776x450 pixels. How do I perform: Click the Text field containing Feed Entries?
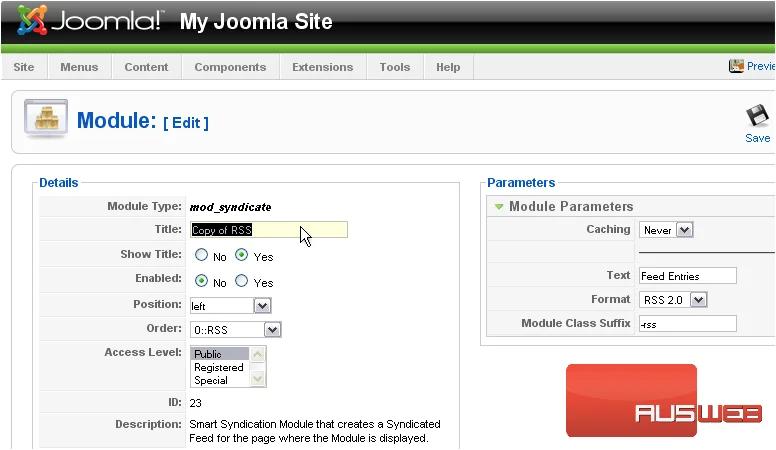click(x=687, y=276)
